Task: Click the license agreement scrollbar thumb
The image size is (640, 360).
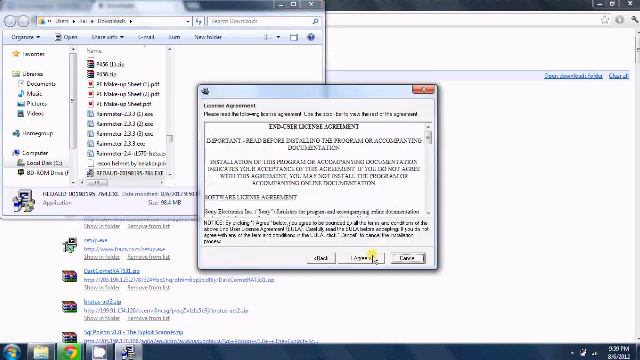Action: coord(428,138)
